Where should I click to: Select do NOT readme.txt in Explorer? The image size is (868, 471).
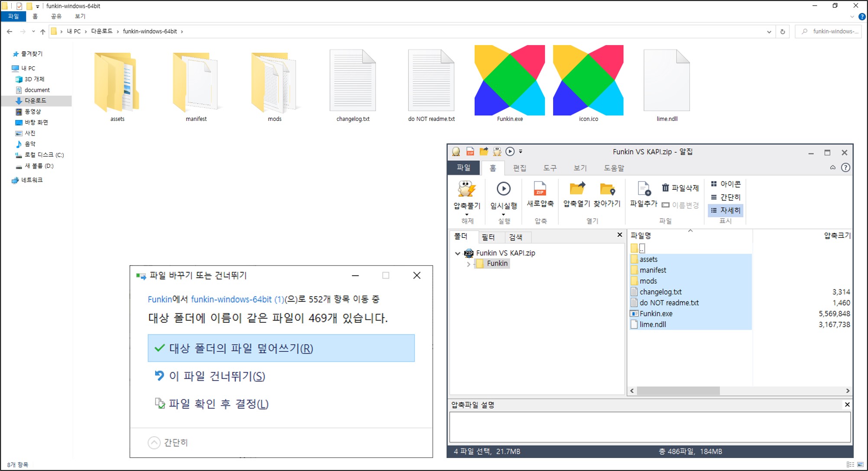(431, 85)
